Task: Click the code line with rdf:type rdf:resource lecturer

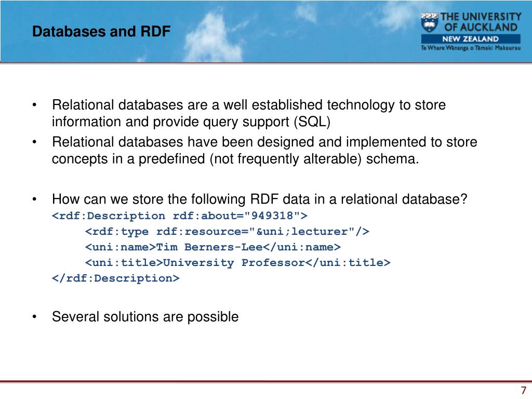Action: tap(227, 232)
